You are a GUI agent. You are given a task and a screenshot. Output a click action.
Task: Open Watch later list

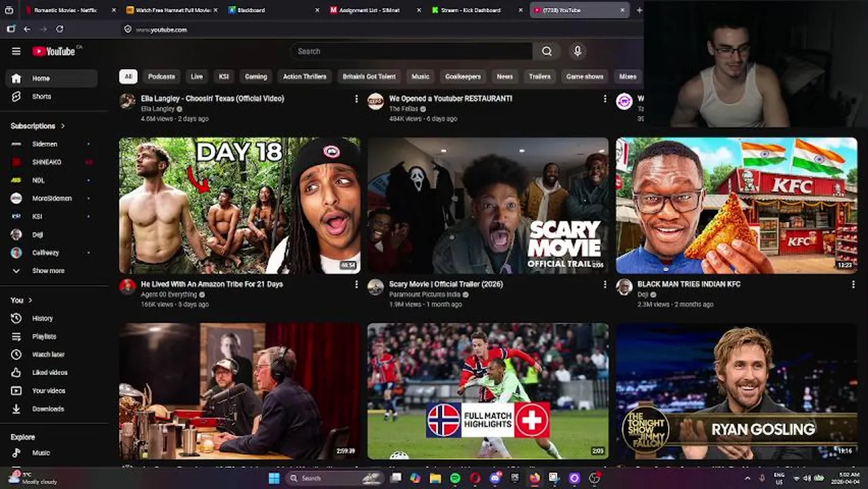[x=52, y=355]
